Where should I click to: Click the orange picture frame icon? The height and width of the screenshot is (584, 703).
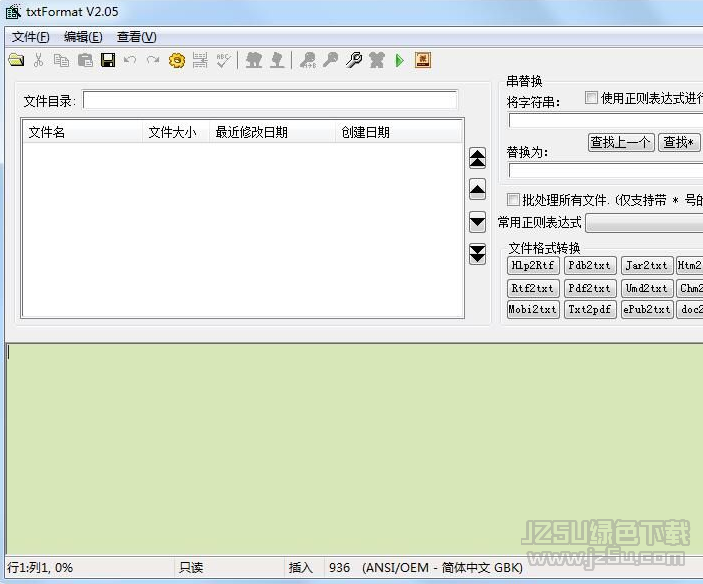click(423, 60)
